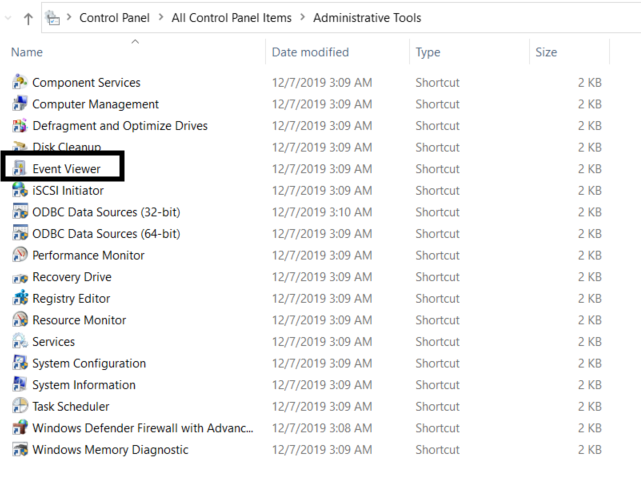Select the ODBC Data Sources (32-bit) name
This screenshot has height=500, width=641.
point(106,212)
